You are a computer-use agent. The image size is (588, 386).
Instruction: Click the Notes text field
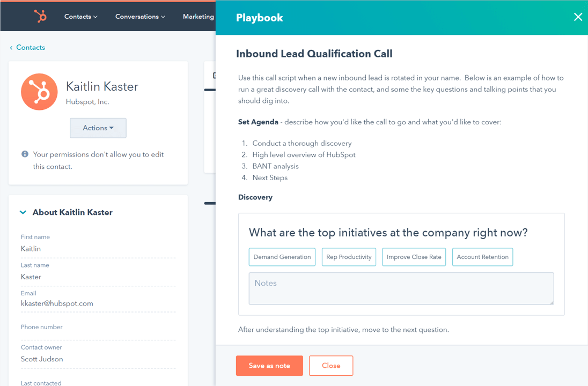[401, 288]
